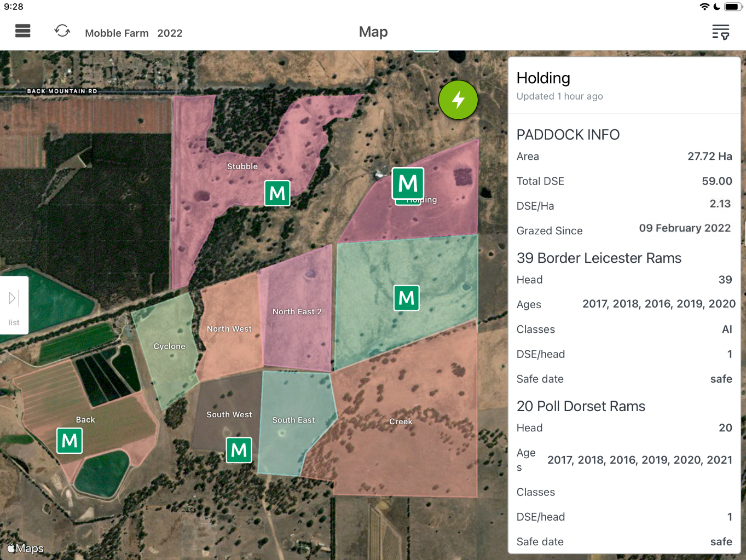Open the Mobble Farm property selector
746x560 pixels.
point(117,33)
